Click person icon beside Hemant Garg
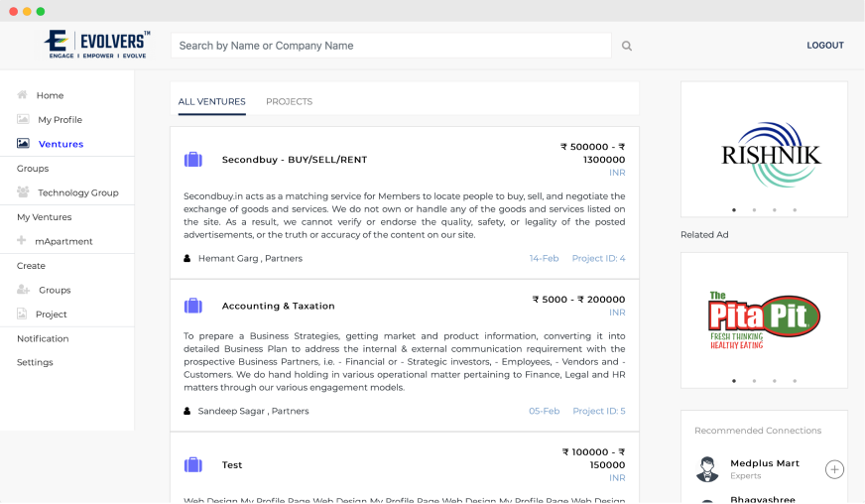Screen dimensions: 865x504 coord(187,258)
